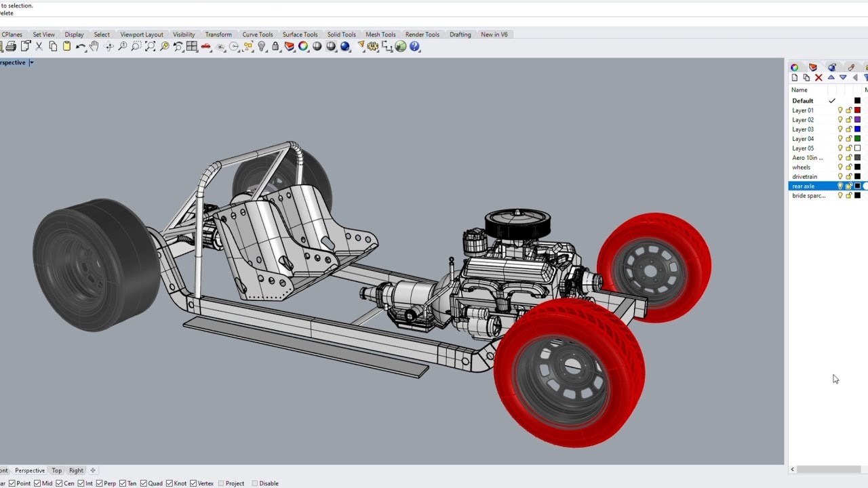The height and width of the screenshot is (488, 868).
Task: Click the red car icon in toolbar
Action: coord(206,46)
